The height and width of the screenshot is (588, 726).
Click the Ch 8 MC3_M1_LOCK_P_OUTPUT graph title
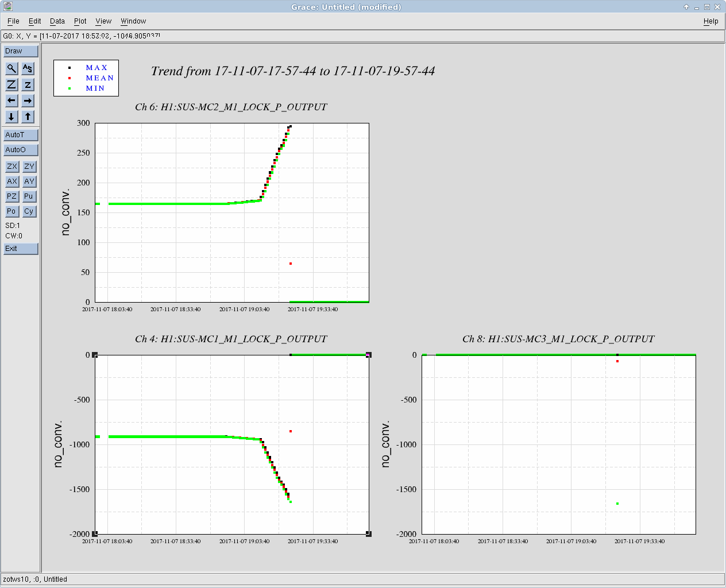[558, 339]
